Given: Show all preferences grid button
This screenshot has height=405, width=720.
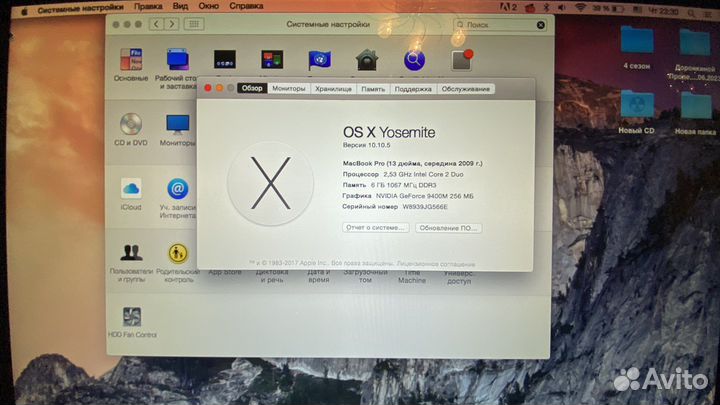Looking at the screenshot, I should [194, 24].
